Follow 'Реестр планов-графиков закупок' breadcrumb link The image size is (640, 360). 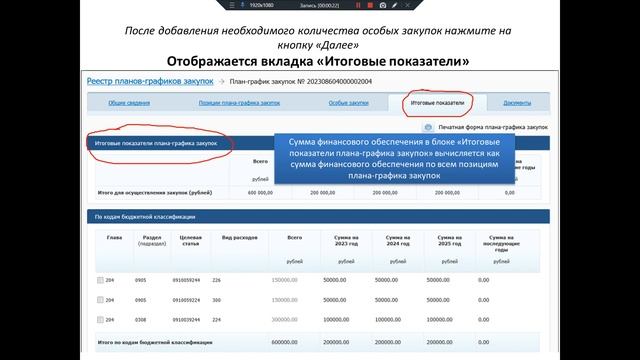150,81
